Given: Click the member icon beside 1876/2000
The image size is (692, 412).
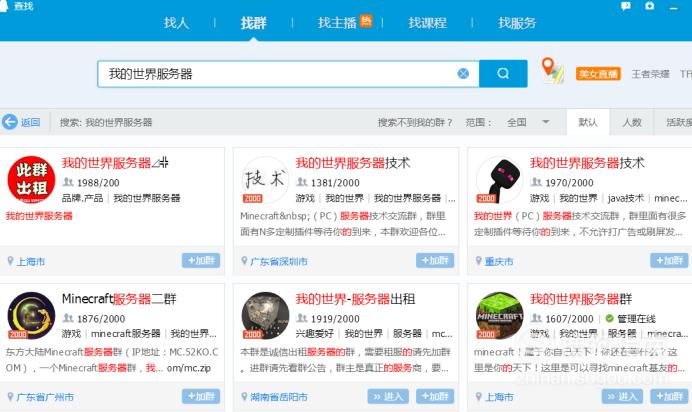Looking at the screenshot, I should [68, 318].
